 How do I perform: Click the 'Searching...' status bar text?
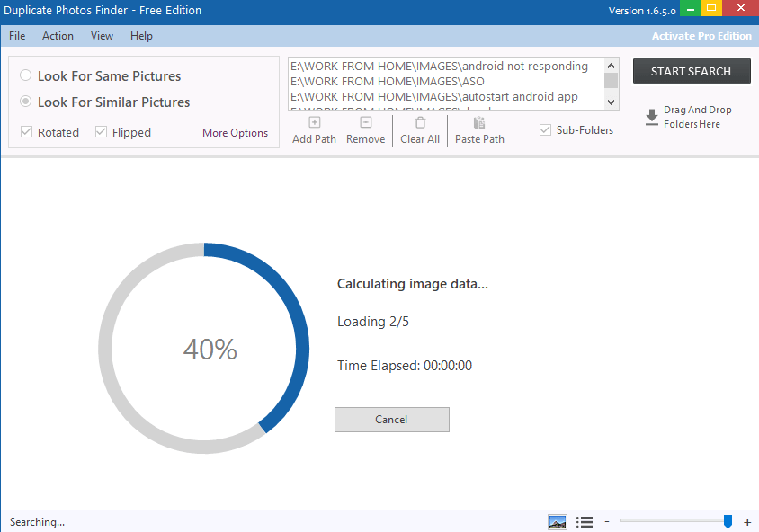[x=37, y=522]
